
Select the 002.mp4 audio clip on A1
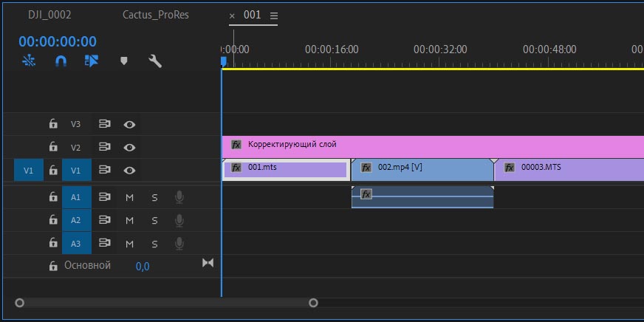[x=422, y=197]
